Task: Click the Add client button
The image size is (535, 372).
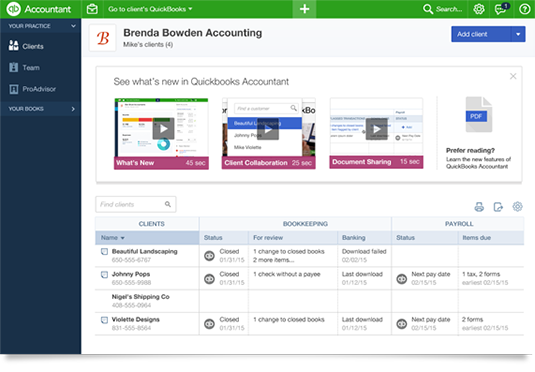Action: coord(481,34)
